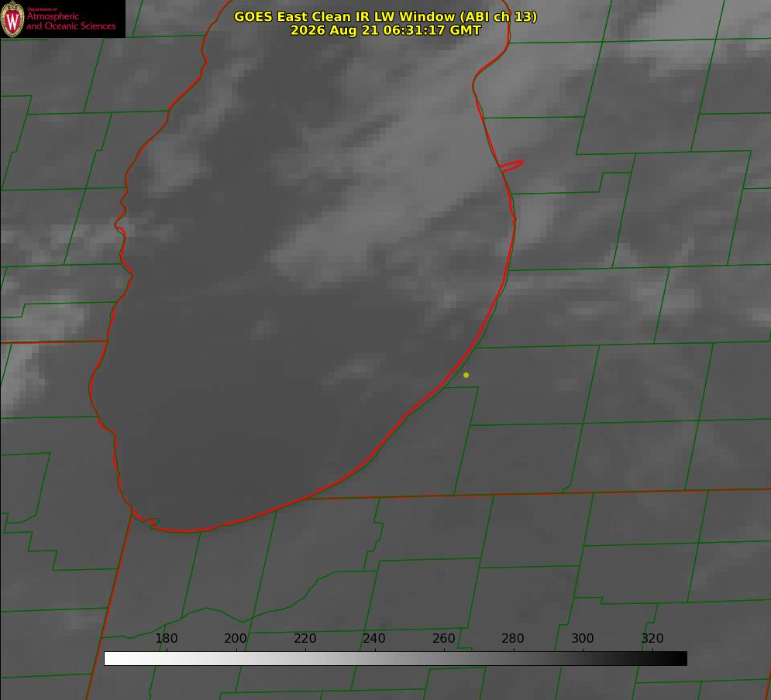Click the 240 temperature label

(374, 638)
